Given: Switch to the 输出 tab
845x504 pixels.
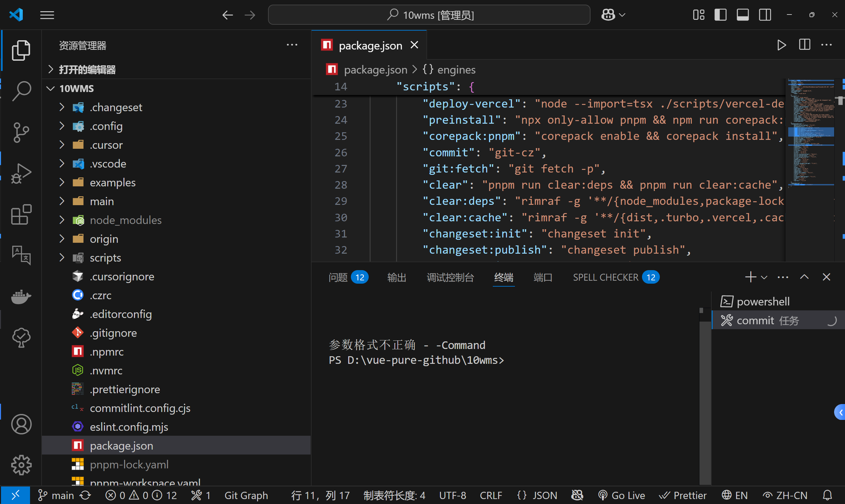Looking at the screenshot, I should [396, 277].
